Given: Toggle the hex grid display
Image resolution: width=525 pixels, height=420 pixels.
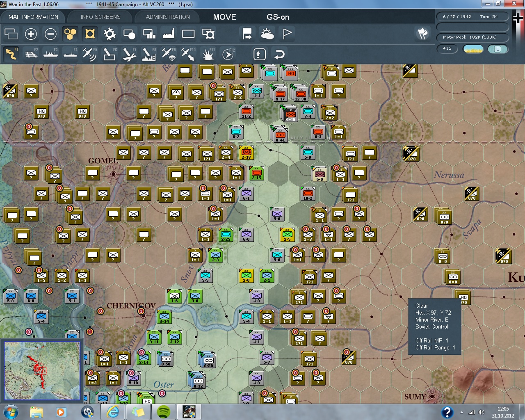Looking at the screenshot, I should tap(70, 34).
